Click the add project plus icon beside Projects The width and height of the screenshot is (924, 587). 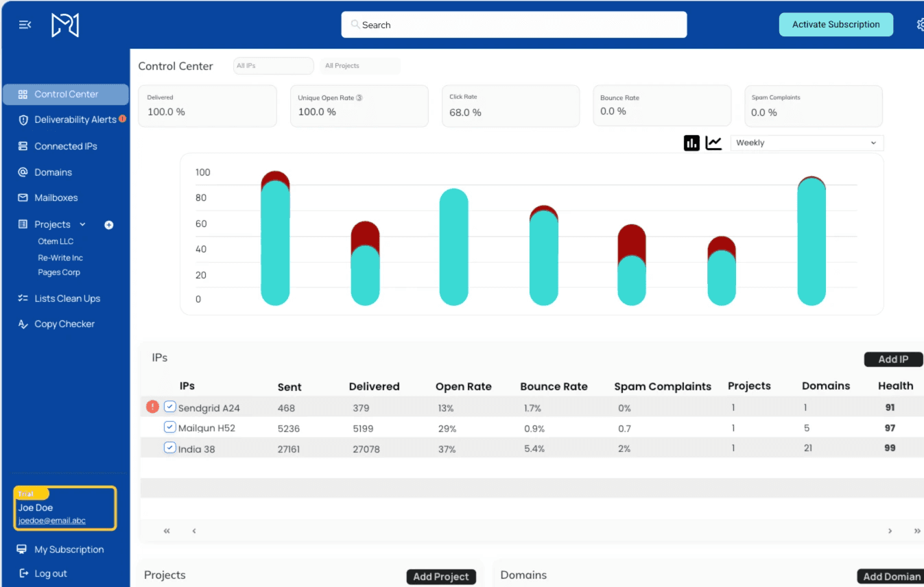(x=108, y=224)
